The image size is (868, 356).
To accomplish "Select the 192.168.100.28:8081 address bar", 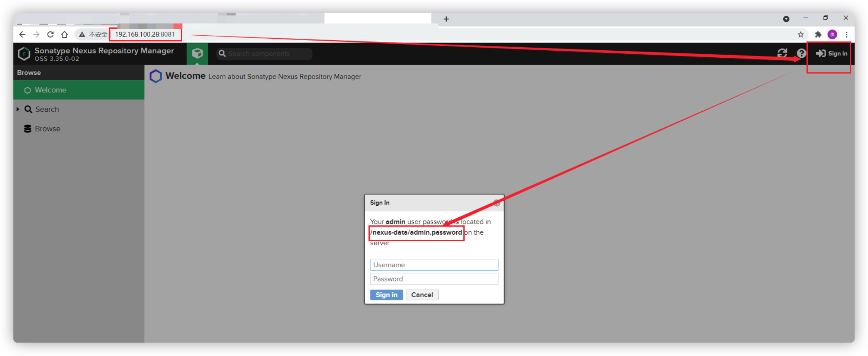I will point(145,34).
